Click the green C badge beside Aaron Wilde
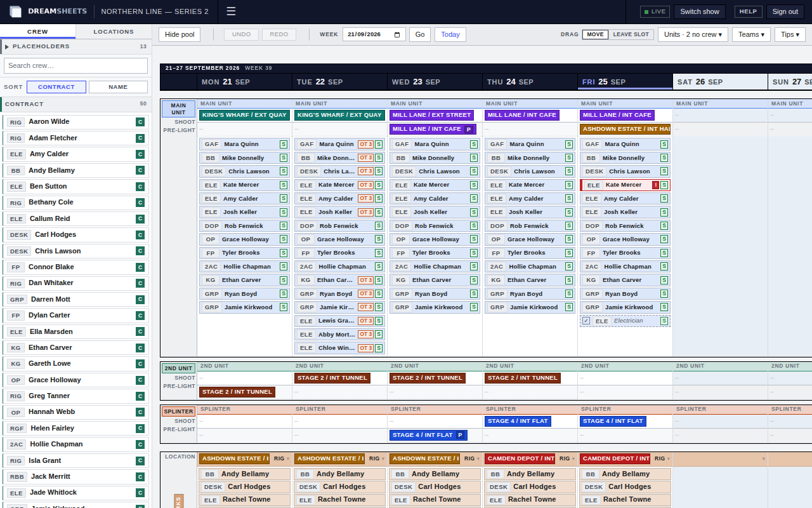Viewport: 812px width, 508px height. click(140, 122)
